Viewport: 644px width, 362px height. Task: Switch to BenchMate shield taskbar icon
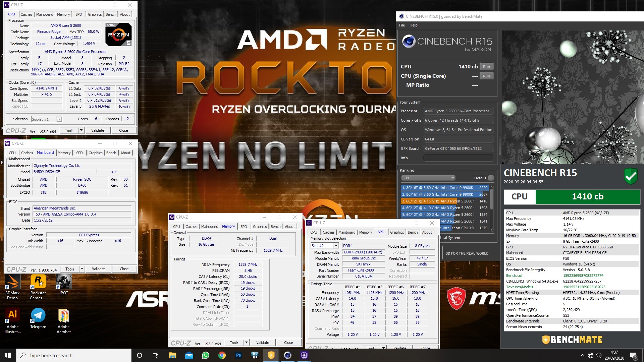click(x=271, y=355)
